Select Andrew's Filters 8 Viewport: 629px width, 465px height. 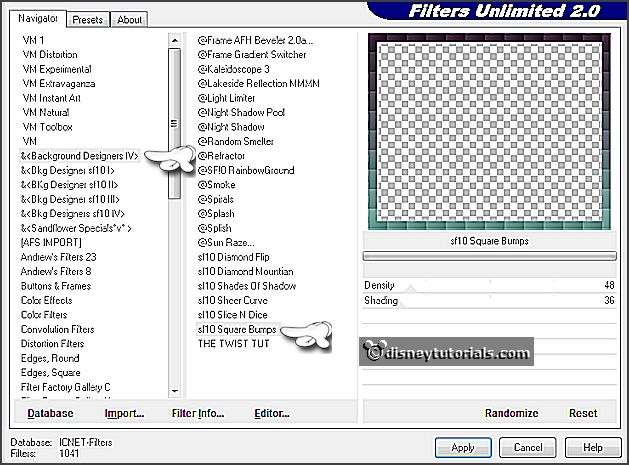coord(56,272)
